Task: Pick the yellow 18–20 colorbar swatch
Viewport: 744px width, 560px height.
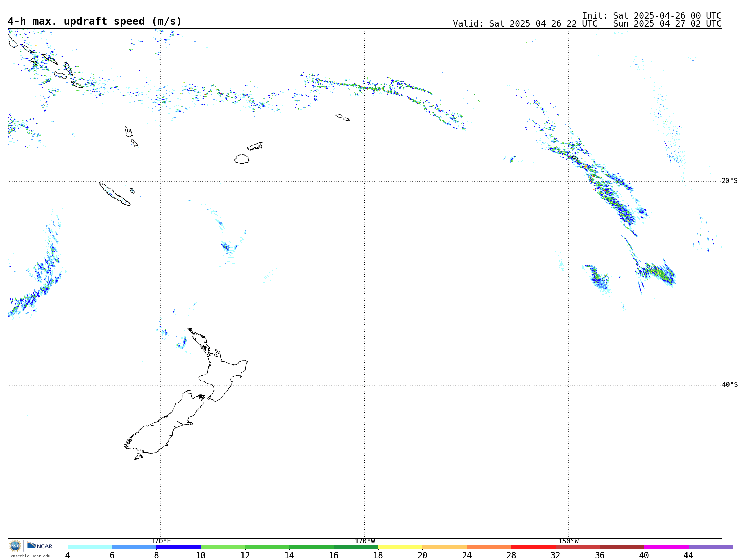Action: coord(400,547)
